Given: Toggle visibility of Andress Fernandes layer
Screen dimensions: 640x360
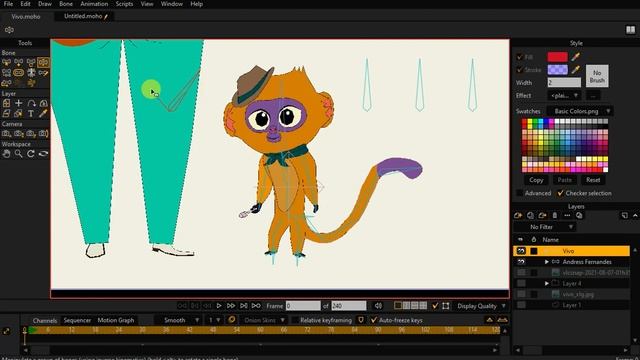Looking at the screenshot, I should [x=521, y=262].
